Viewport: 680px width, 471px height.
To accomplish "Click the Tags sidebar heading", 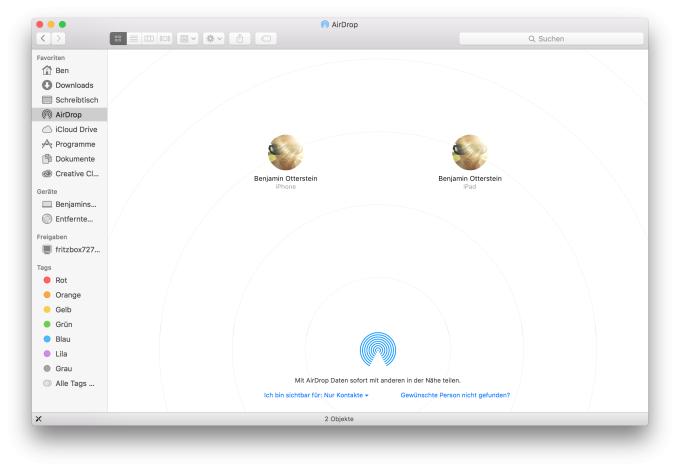I will pyautogui.click(x=44, y=268).
